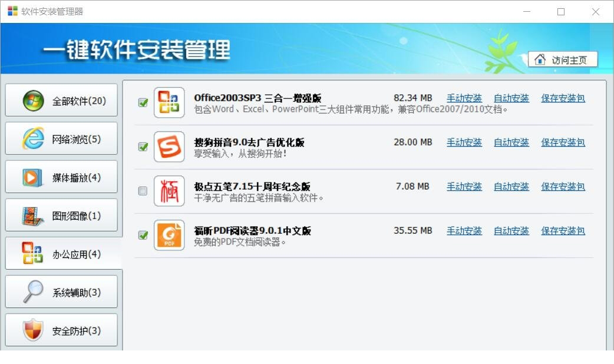Maximize the 软件安装管理器 window

pyautogui.click(x=561, y=11)
